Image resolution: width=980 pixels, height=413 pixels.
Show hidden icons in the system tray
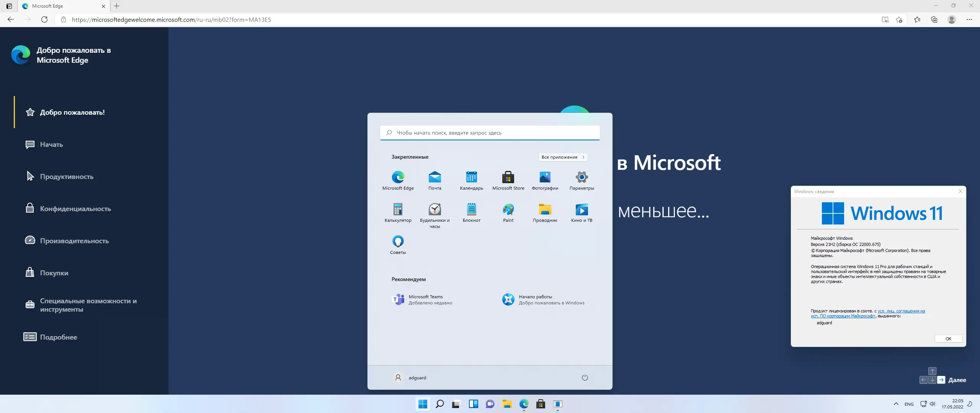896,404
